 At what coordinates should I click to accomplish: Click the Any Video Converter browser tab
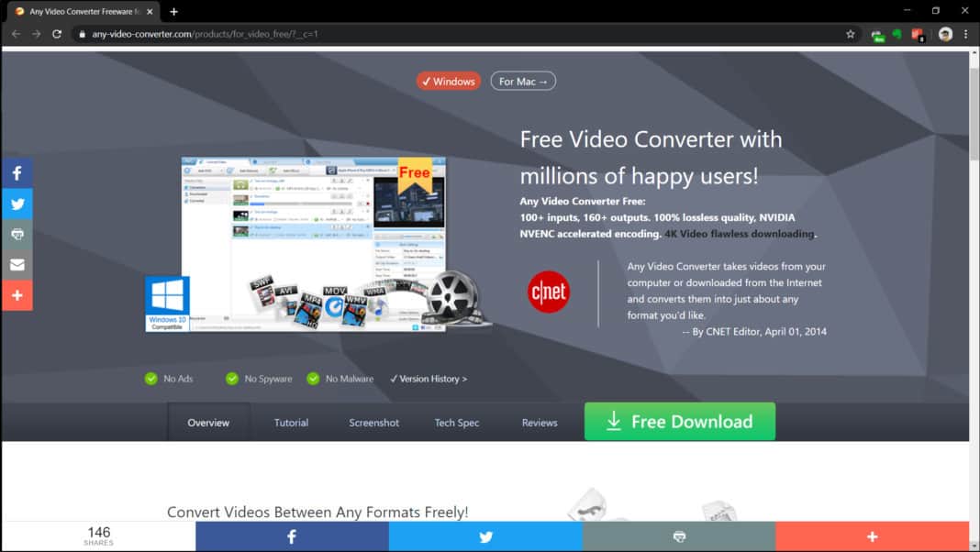84,11
